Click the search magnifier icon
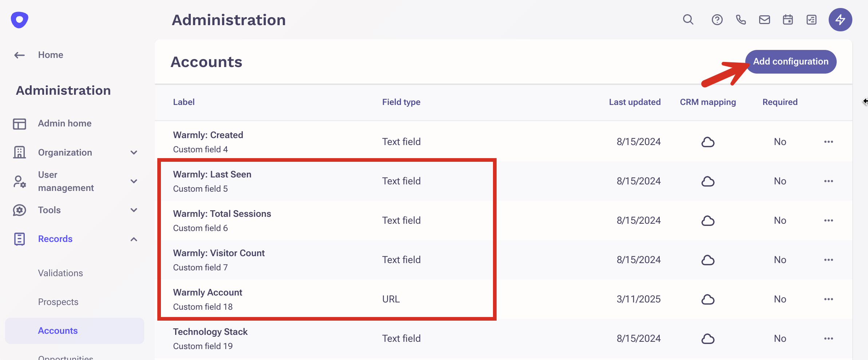 click(x=688, y=20)
